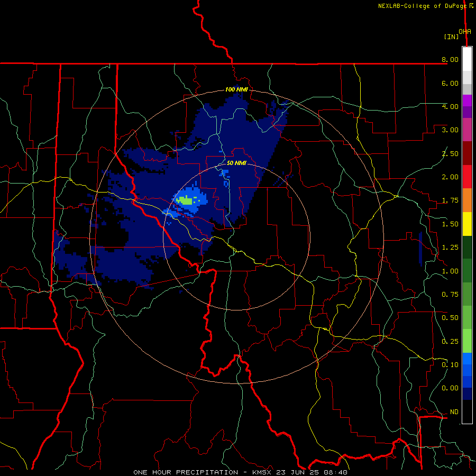Screen dimensions: 476x476
Task: Select the dark red maroon legend block
Action: (x=467, y=153)
